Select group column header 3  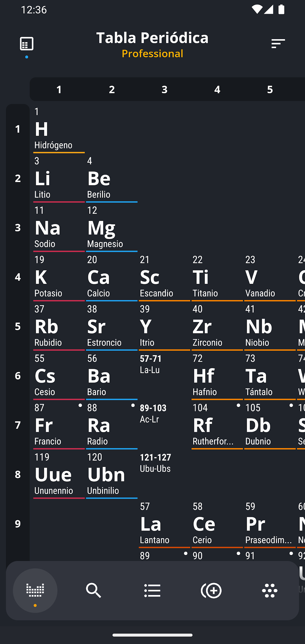(164, 90)
